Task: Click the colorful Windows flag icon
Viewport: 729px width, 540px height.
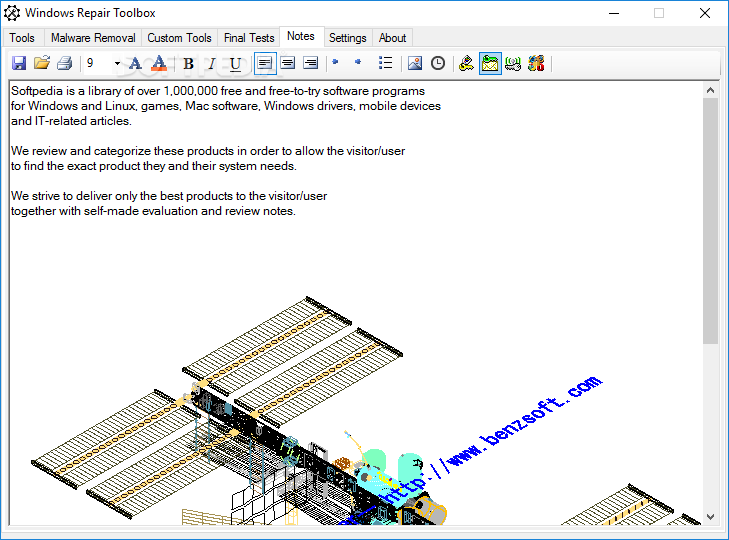Action: 536,63
